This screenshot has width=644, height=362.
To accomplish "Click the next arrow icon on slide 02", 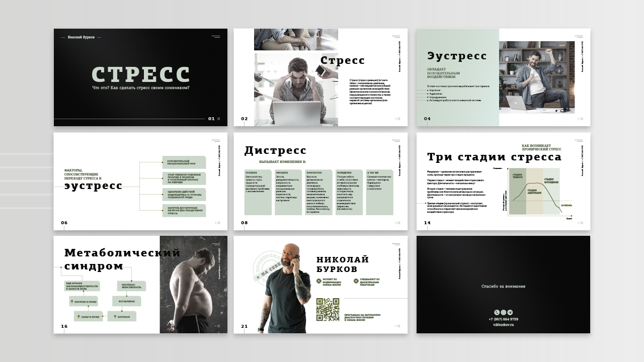I will point(398,119).
